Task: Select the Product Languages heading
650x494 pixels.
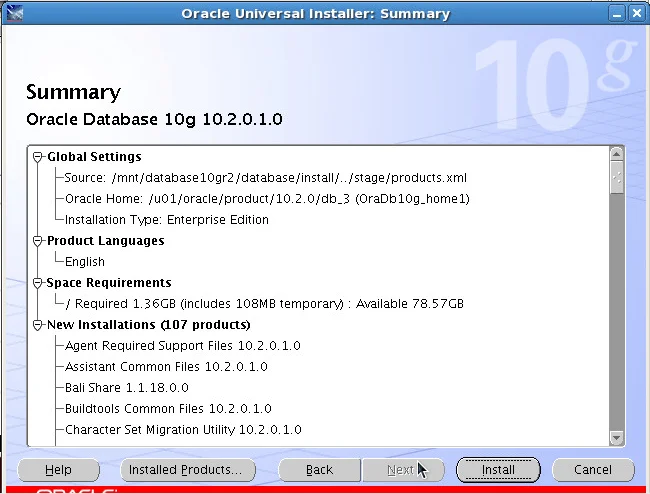Action: 106,241
